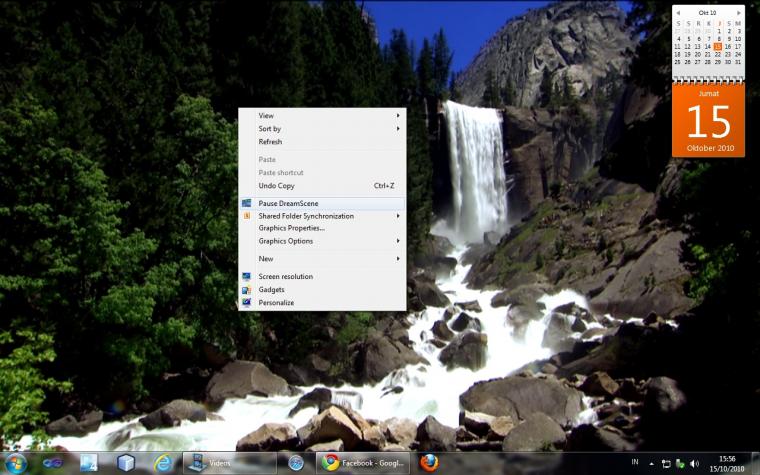Screen dimensions: 760x475
Task: Click the volume speaker tray icon
Action: pos(694,464)
